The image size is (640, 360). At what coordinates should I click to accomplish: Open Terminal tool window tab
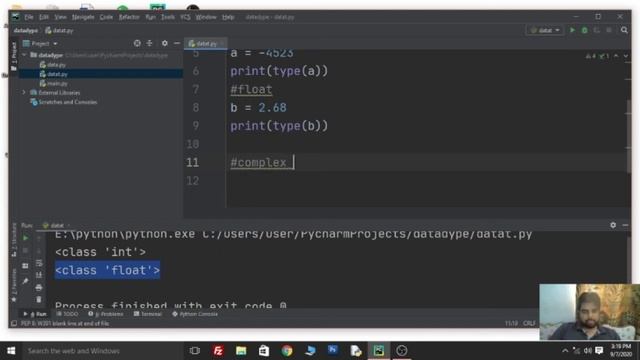click(148, 314)
